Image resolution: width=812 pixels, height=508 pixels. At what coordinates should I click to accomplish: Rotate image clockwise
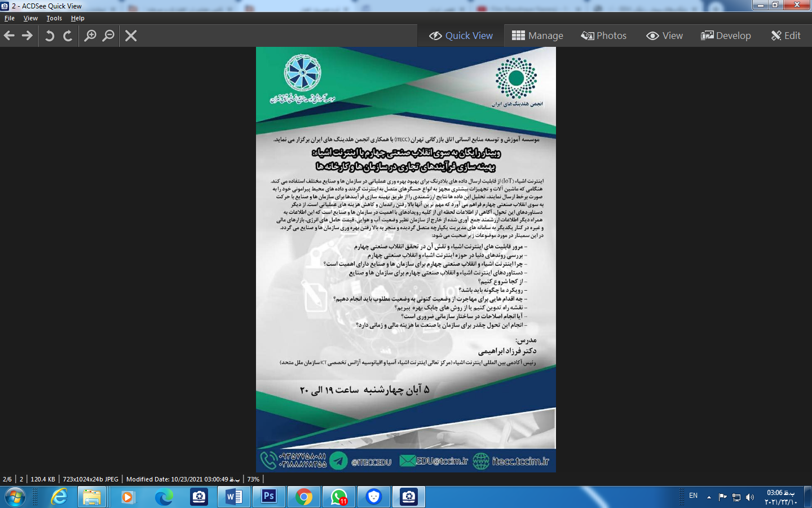tap(68, 36)
